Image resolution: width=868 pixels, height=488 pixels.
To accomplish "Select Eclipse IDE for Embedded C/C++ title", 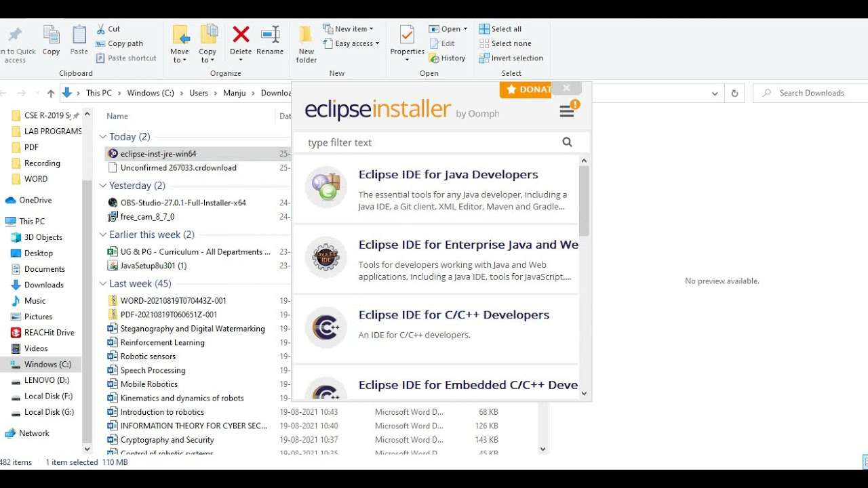I will point(468,385).
